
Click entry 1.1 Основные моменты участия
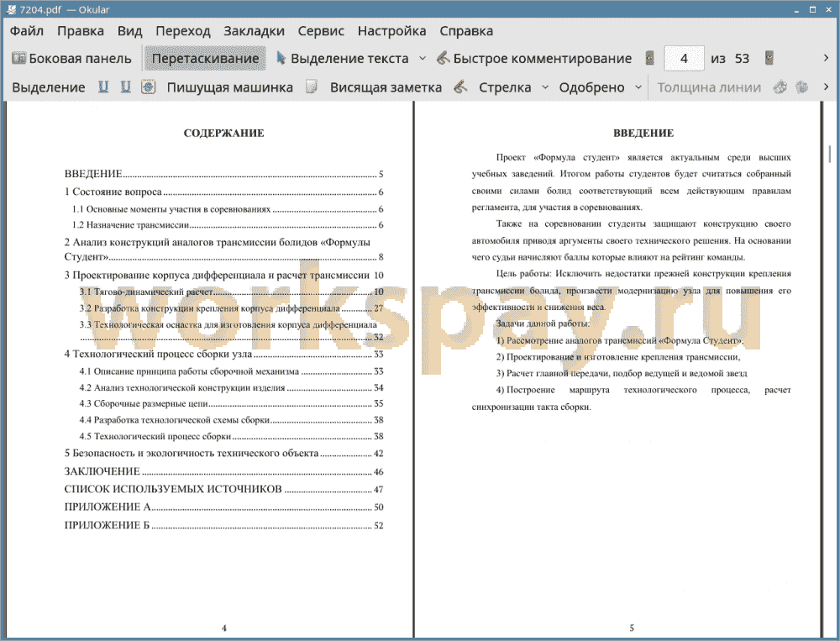pos(228,209)
